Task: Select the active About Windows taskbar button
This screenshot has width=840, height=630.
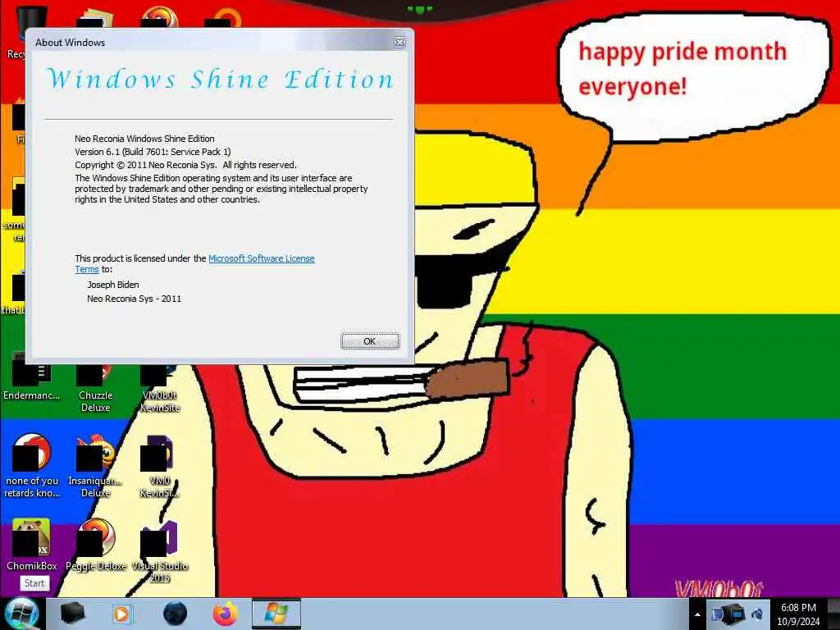Action: point(276,614)
